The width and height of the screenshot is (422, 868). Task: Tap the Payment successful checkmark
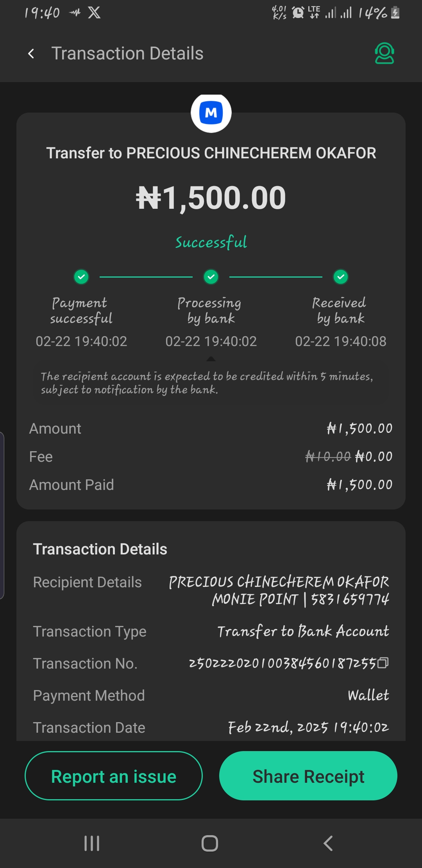point(81,277)
